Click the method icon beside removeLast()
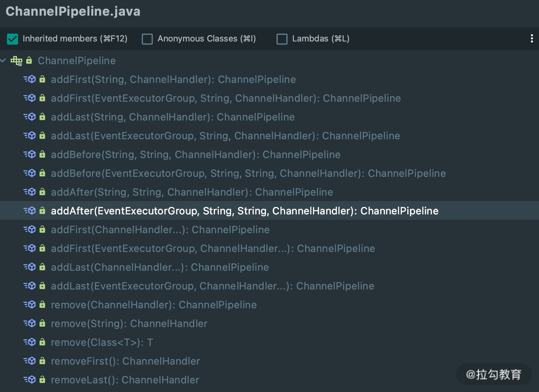Viewport: 539px width, 392px height. 30,380
